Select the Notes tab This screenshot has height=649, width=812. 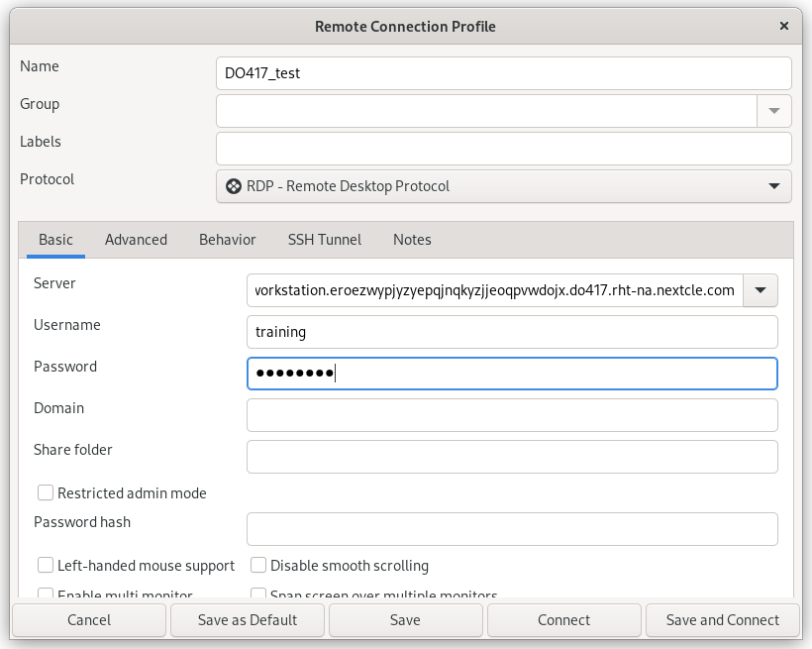coord(412,240)
